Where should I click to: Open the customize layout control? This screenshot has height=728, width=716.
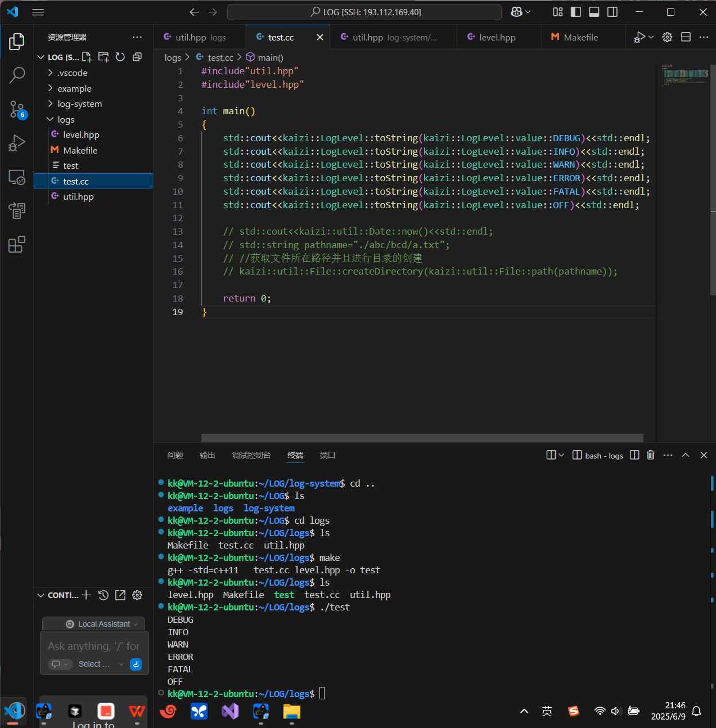[558, 12]
